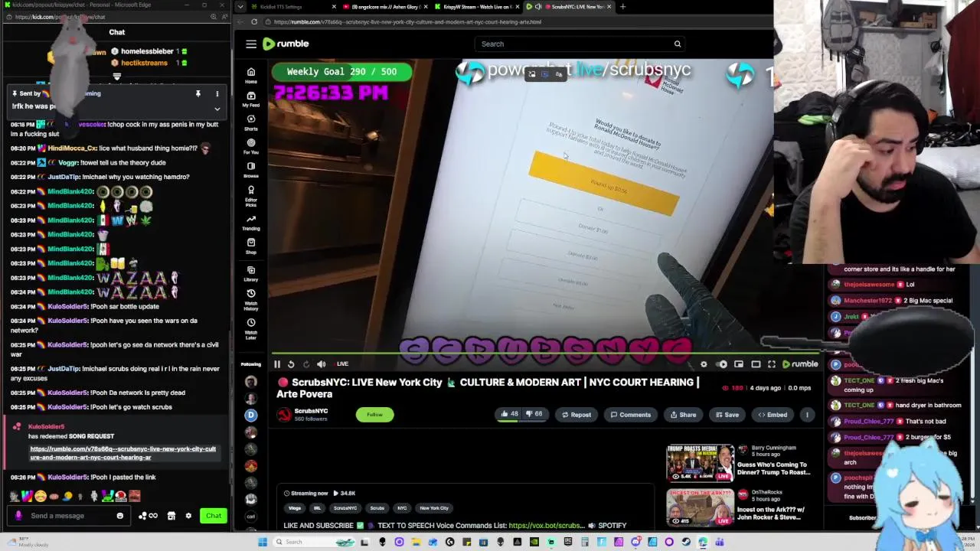The width and height of the screenshot is (980, 551).
Task: Open browser tab list dropdown
Action: (x=240, y=7)
